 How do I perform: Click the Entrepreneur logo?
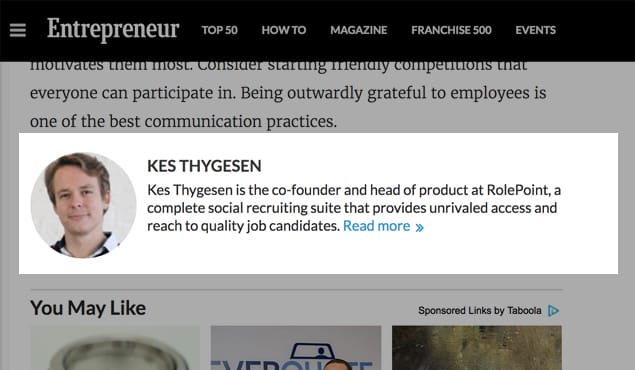coord(113,29)
